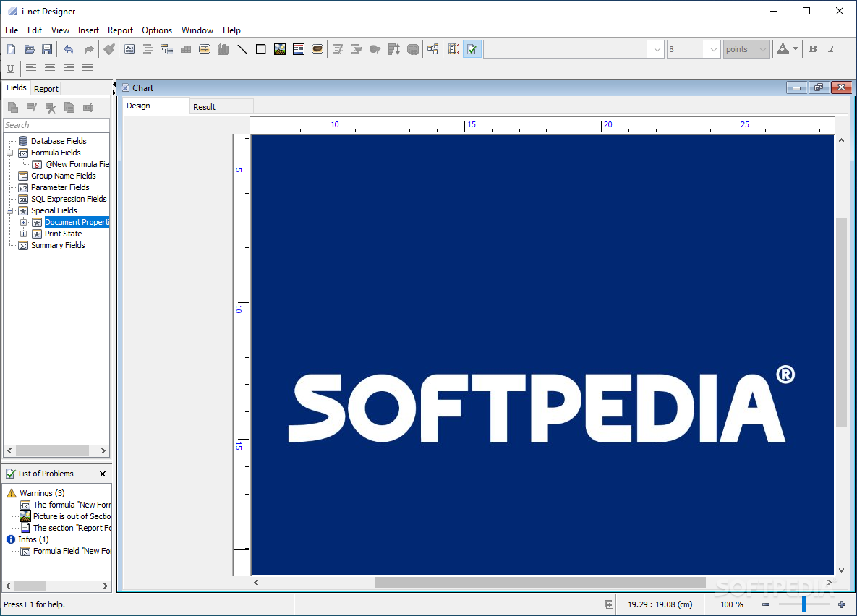Screen dimensions: 857x616
Task: Zoom out with the minus button
Action: [x=766, y=604]
